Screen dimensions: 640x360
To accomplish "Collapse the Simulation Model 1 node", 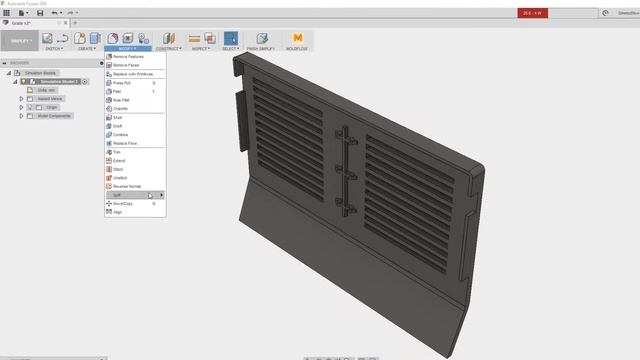I will click(x=16, y=82).
